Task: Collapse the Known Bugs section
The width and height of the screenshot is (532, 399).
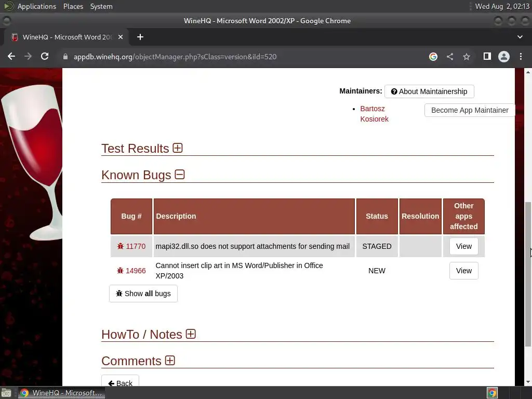Action: pyautogui.click(x=179, y=175)
